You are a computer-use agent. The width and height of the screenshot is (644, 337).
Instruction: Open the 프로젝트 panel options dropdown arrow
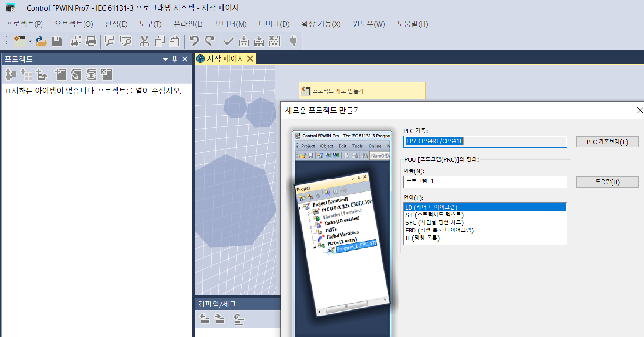(x=165, y=59)
